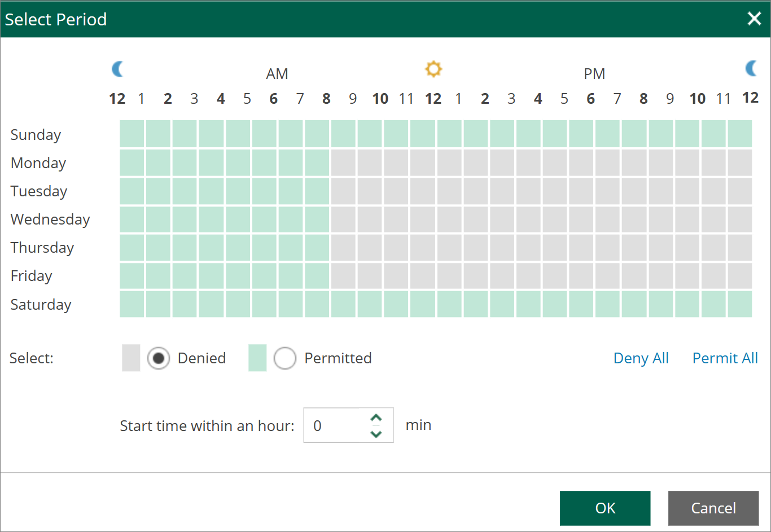Select the Monday row label

coord(38,163)
